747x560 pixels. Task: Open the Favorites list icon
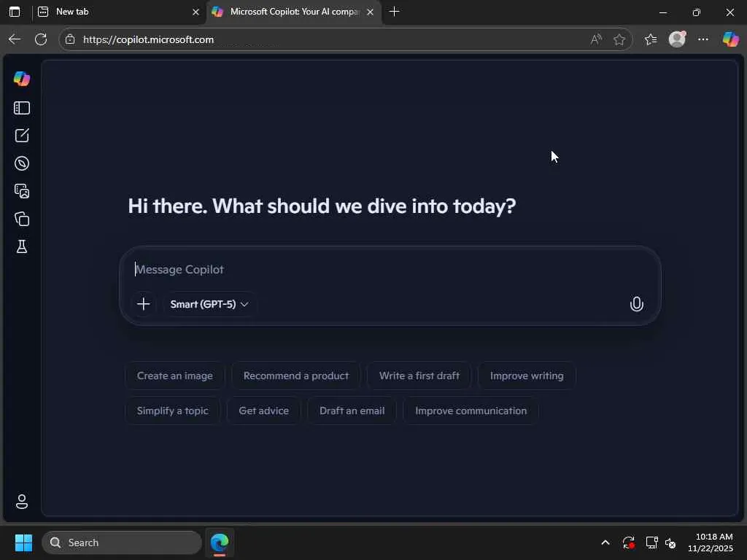tap(651, 39)
